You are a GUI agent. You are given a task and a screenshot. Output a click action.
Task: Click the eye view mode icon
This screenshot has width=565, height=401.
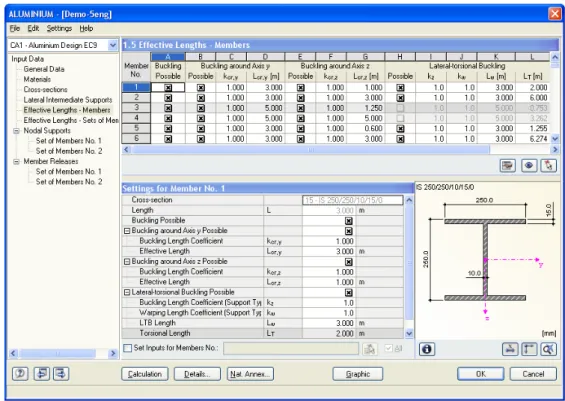pos(529,165)
